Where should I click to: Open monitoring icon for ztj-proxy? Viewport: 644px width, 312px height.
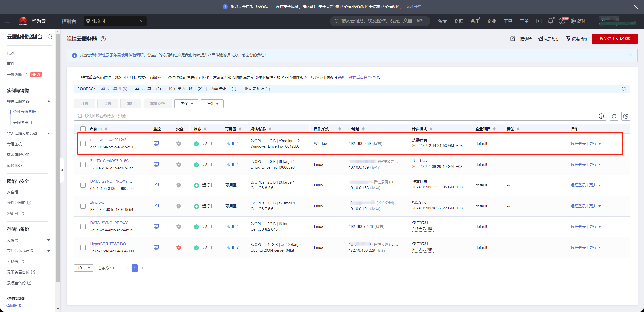click(156, 206)
